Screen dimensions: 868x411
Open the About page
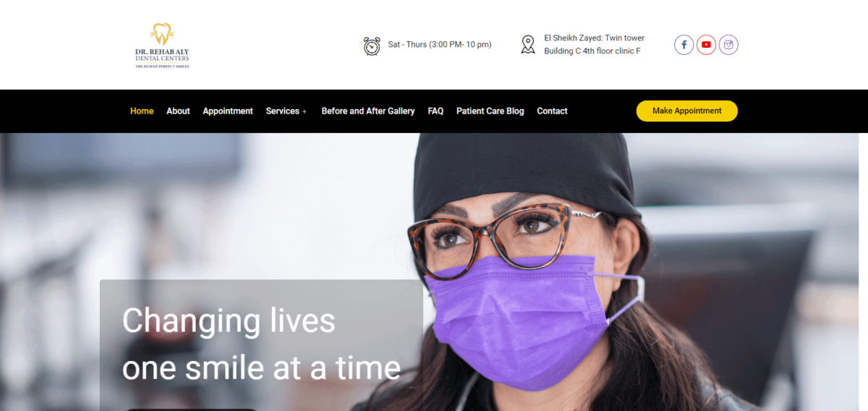click(x=178, y=111)
